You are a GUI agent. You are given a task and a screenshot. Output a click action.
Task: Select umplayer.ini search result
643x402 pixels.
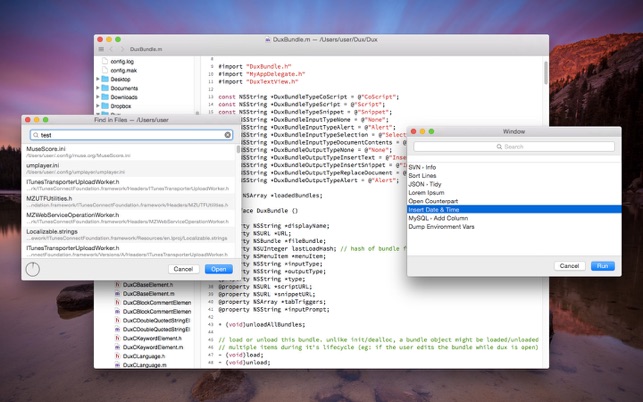click(x=129, y=169)
